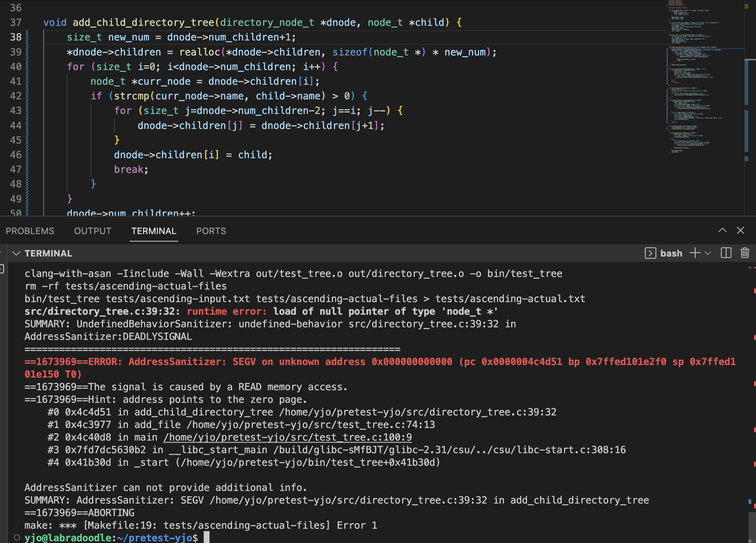
Task: Maximize panel with the up chevron
Action: 722,230
